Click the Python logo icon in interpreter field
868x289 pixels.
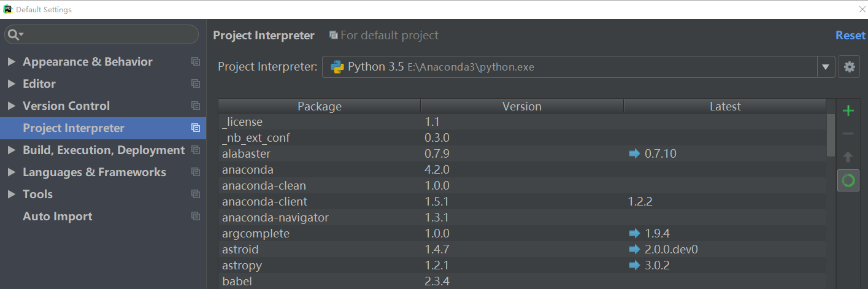point(337,67)
